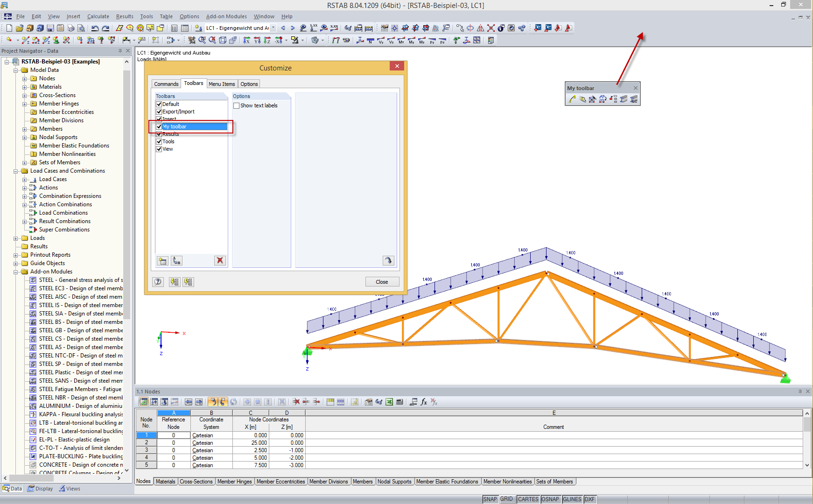Open the Insert menu
This screenshot has width=813, height=504.
tap(73, 16)
